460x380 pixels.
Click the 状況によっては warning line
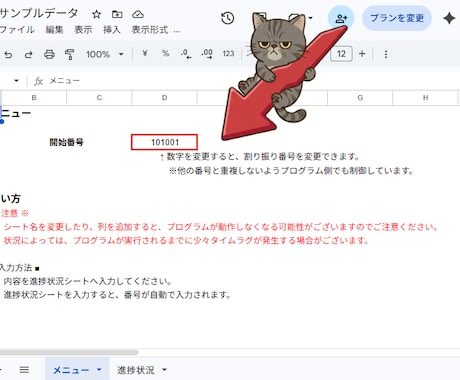pos(186,240)
